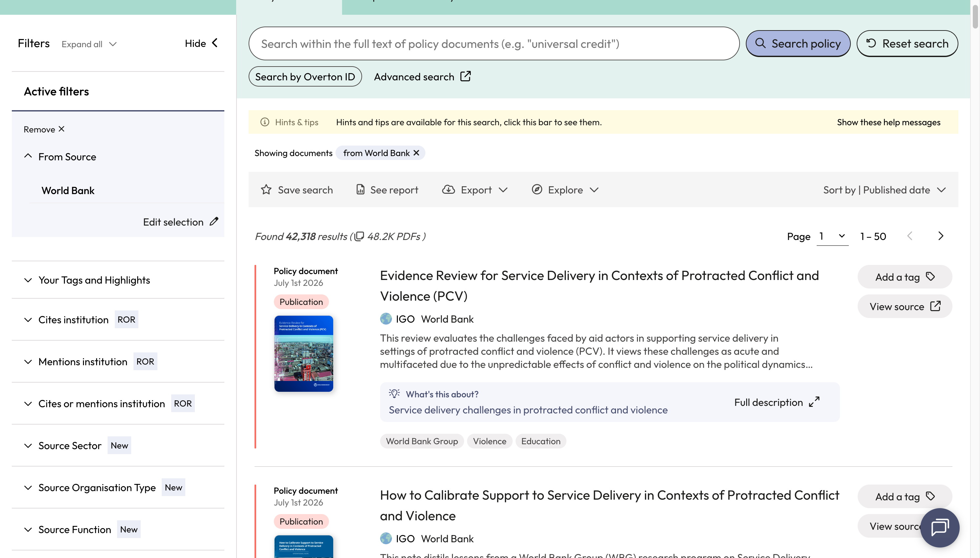Image resolution: width=980 pixels, height=558 pixels.
Task: Click the Save search star icon
Action: click(266, 190)
